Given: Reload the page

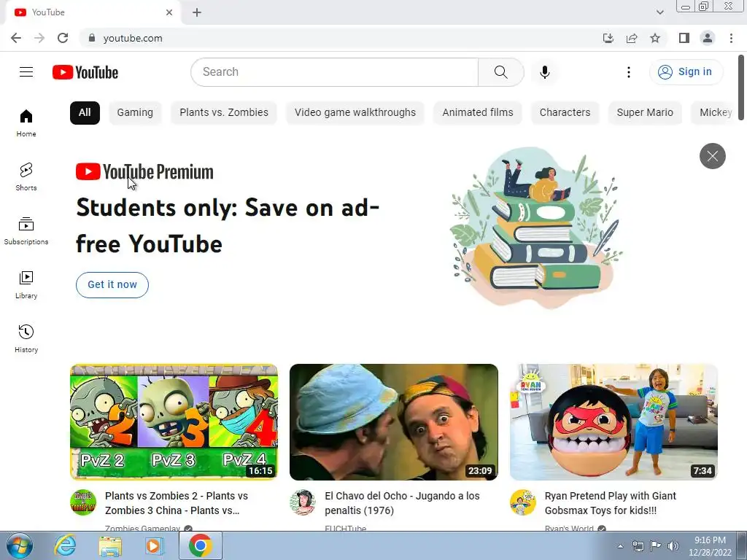Looking at the screenshot, I should tap(63, 38).
